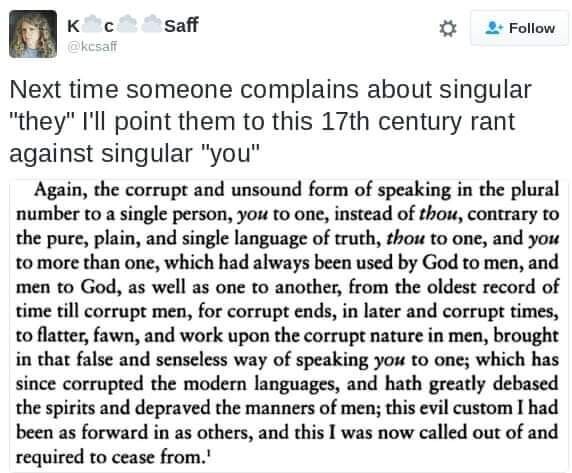Click the letter K in display name
Screen dimensions: 572x473
73,25
